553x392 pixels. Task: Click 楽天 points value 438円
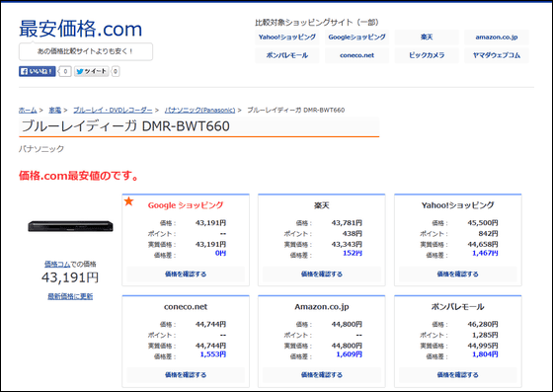(x=353, y=234)
